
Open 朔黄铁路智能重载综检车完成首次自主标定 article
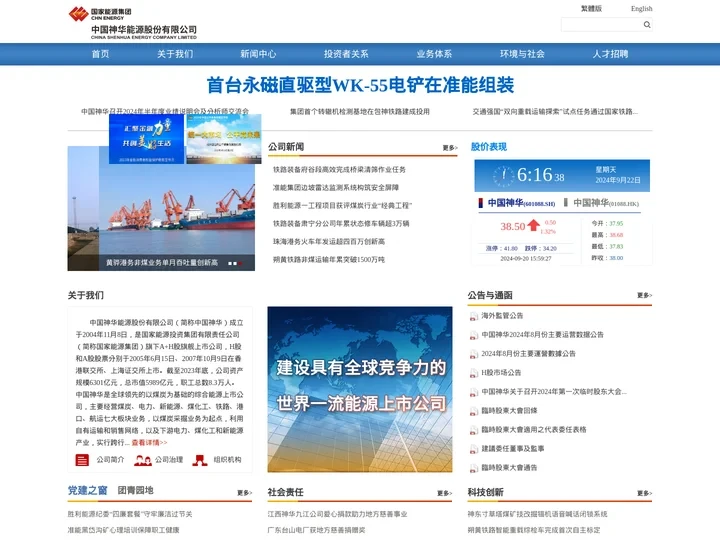[534, 530]
